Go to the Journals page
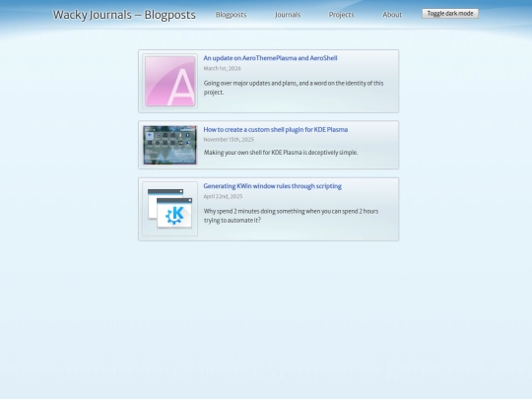Screen dimensions: 532x399 pos(288,15)
